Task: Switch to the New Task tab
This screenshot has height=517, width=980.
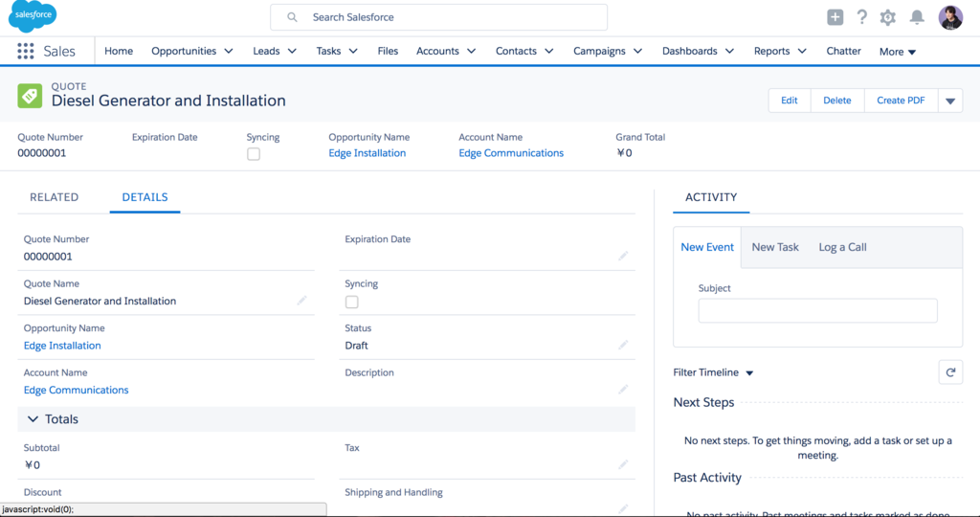Action: (775, 247)
